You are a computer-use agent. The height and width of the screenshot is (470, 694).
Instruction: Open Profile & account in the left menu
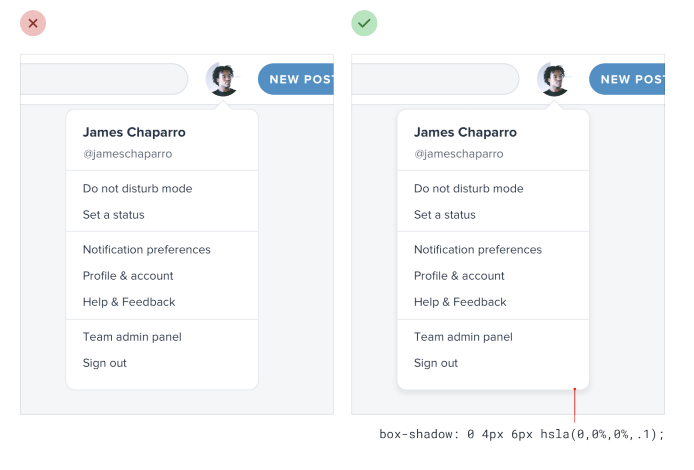click(x=128, y=276)
